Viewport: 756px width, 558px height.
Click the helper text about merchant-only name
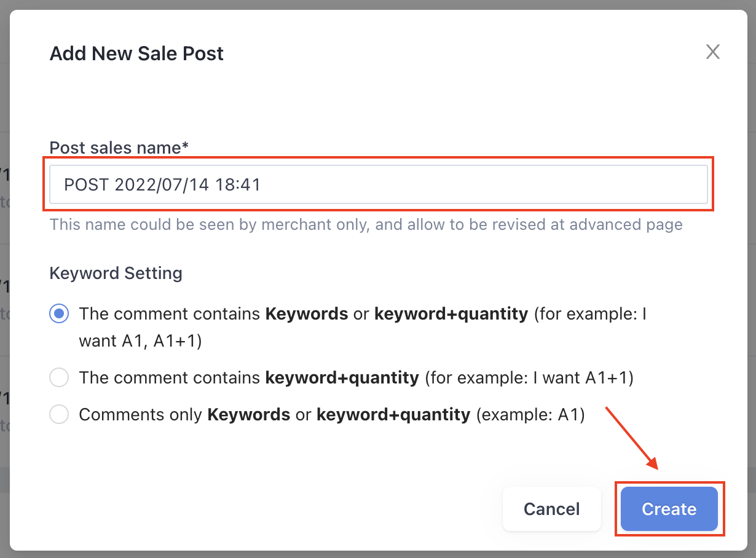(366, 224)
